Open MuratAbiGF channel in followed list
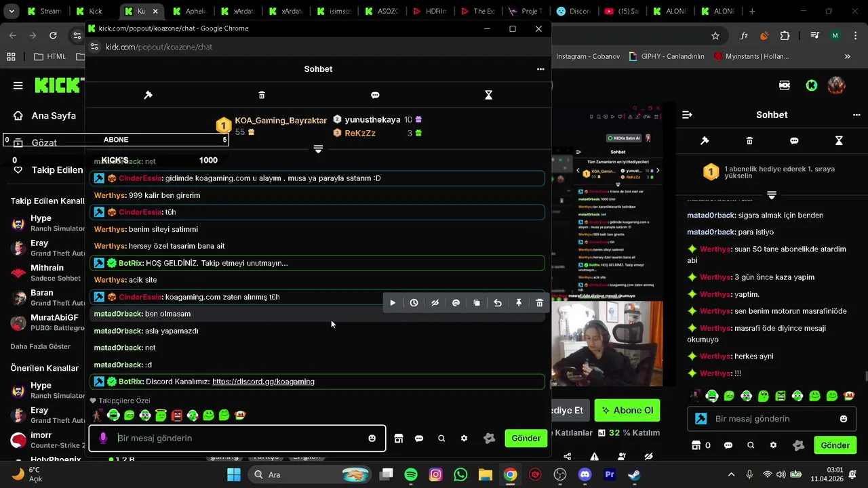 [47, 323]
